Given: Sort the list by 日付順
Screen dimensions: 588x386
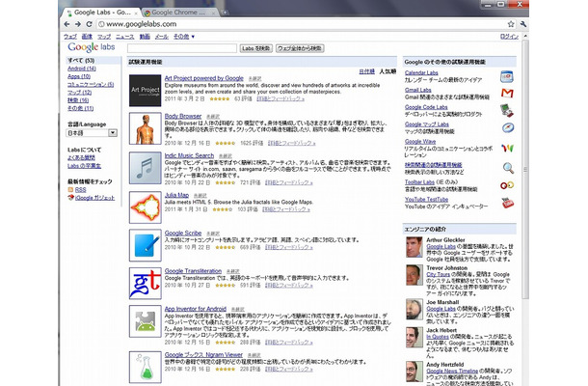Looking at the screenshot, I should 366,71.
